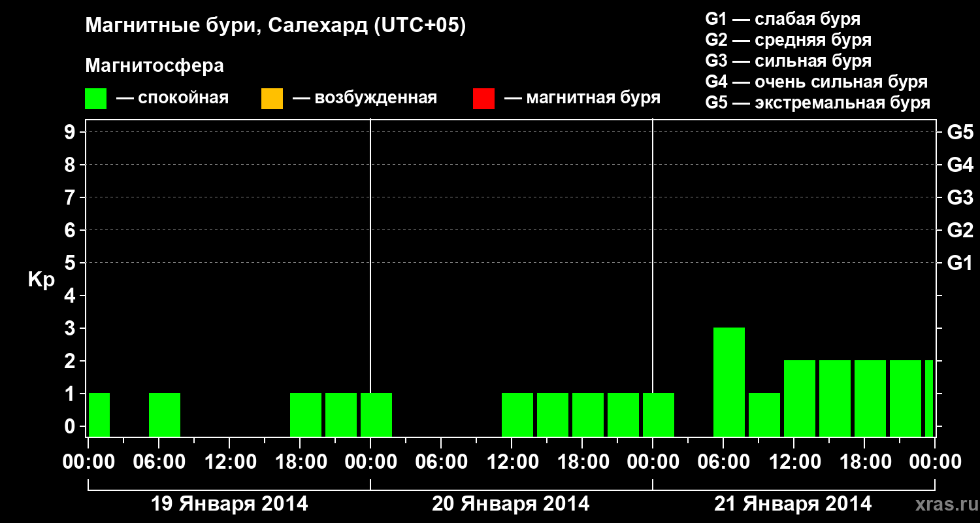This screenshot has width=980, height=523.
Task: Click the 'G3 — сильная буря' legend line
Action: 788,61
